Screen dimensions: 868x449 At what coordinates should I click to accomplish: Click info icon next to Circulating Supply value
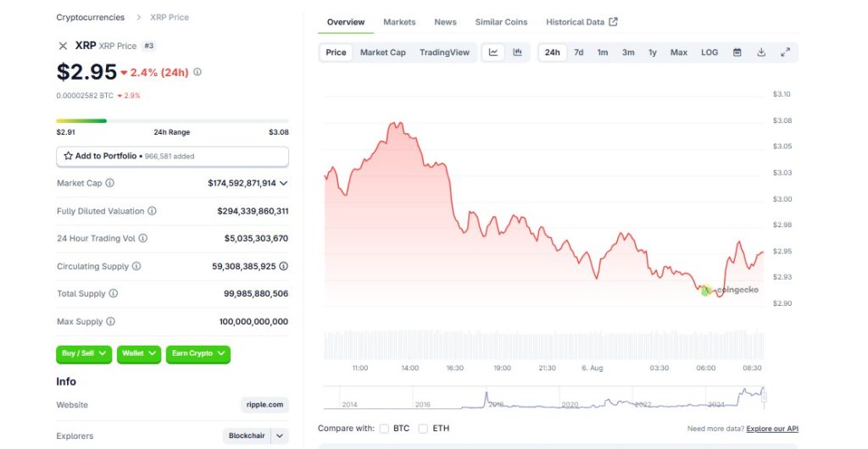point(283,266)
